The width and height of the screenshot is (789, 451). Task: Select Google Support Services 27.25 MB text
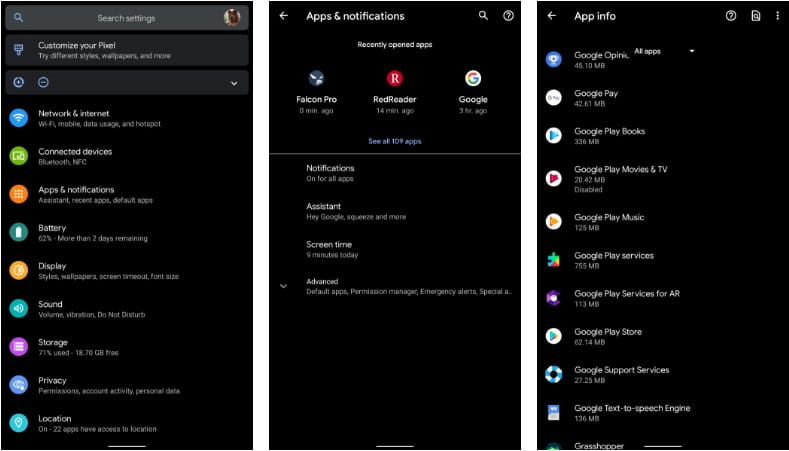click(621, 374)
